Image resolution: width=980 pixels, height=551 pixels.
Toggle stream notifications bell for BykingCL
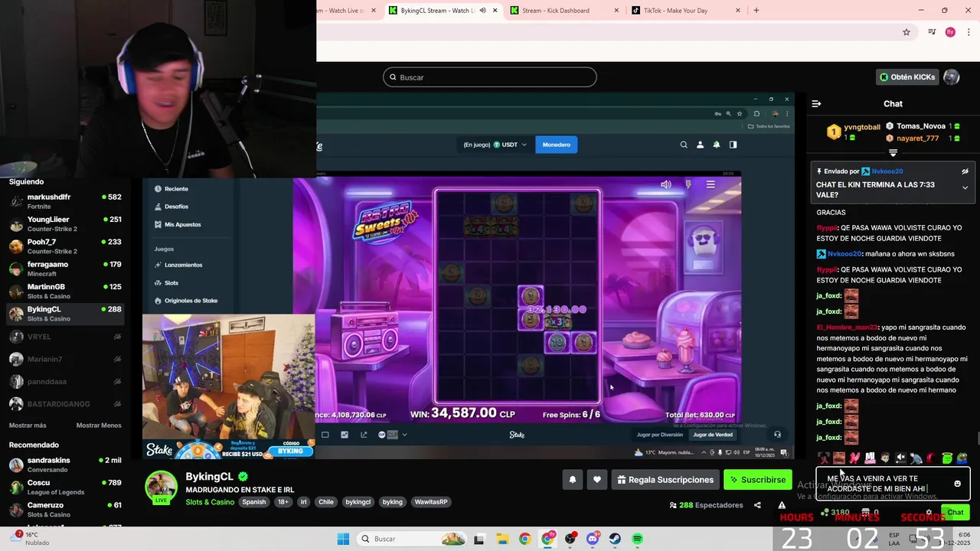pyautogui.click(x=572, y=480)
